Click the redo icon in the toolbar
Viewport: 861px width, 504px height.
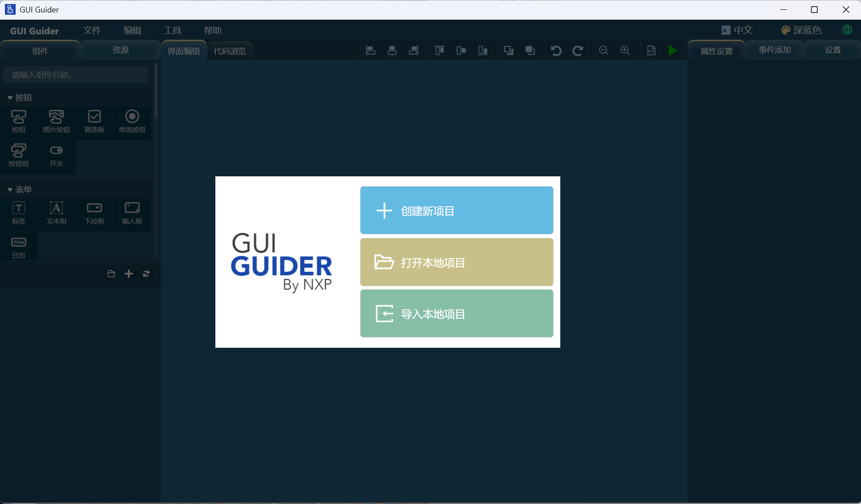click(577, 50)
